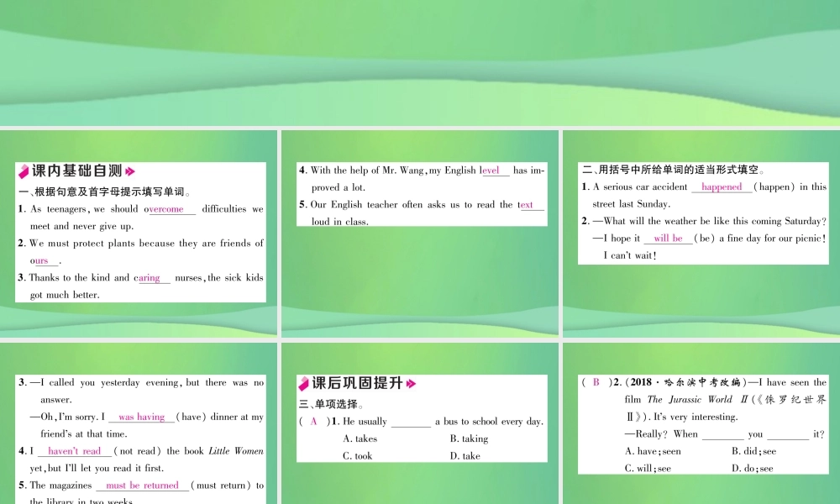Click the pink pencil icon beside 课后巩固提升

click(x=304, y=384)
